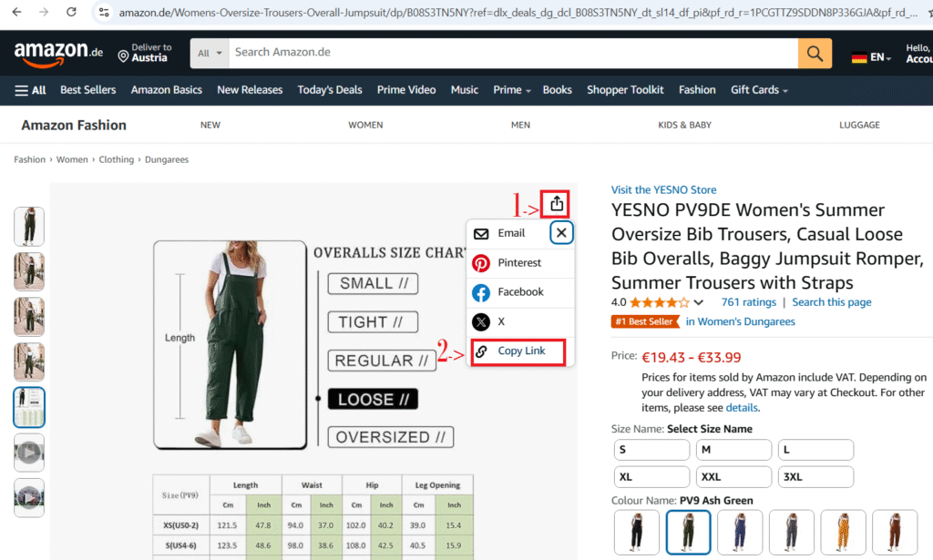
Task: Click the browser forward arrow
Action: (x=44, y=12)
